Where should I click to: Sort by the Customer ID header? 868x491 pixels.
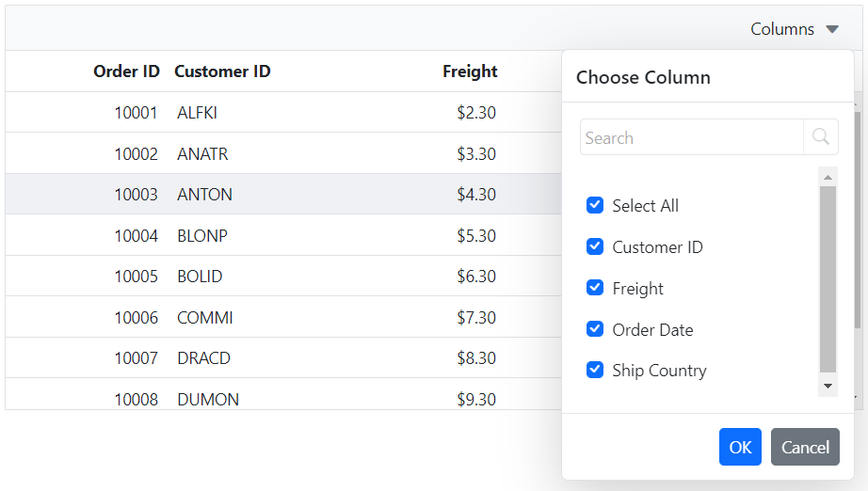click(223, 71)
